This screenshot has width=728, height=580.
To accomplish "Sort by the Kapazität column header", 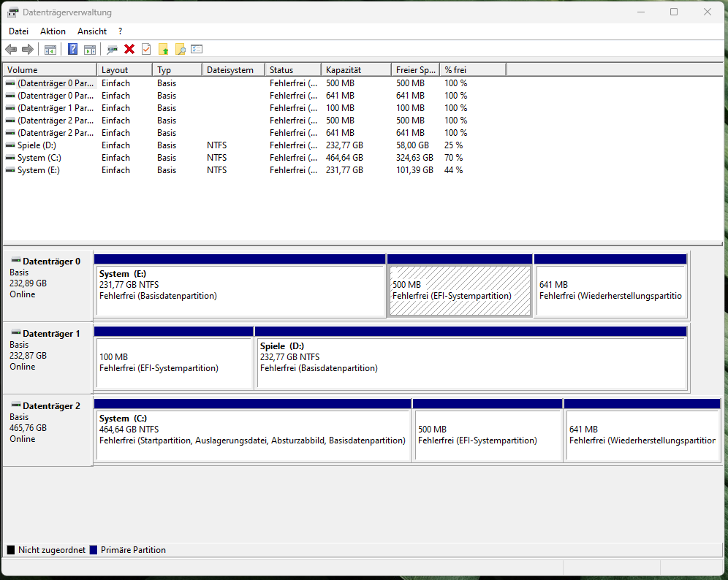I will 356,70.
